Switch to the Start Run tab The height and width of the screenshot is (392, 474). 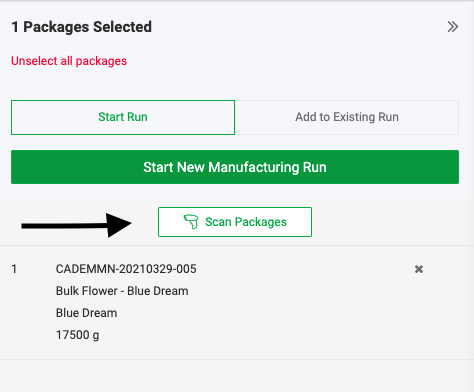click(x=123, y=117)
